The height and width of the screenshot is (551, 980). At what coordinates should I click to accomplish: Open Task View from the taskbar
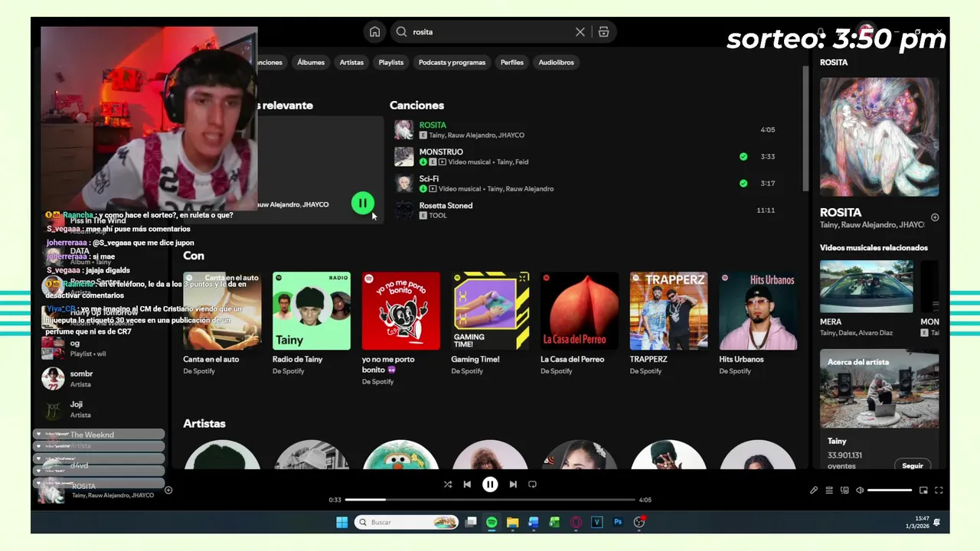click(x=471, y=522)
